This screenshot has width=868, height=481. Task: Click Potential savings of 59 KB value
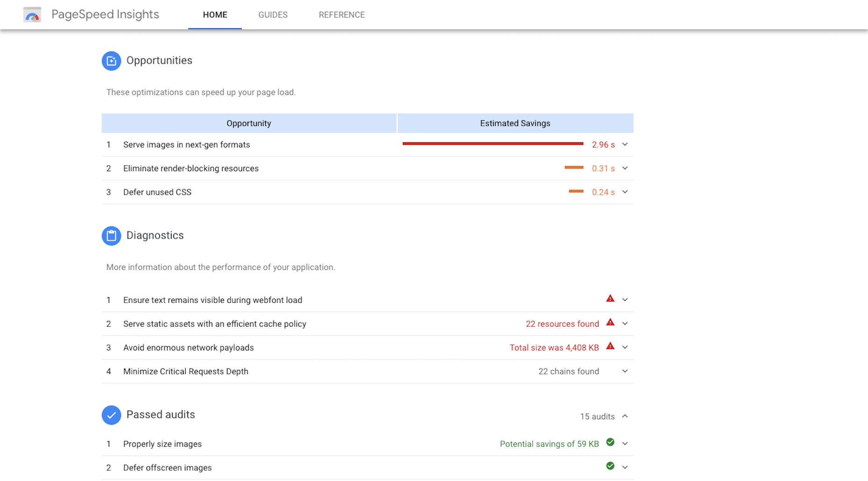point(549,444)
